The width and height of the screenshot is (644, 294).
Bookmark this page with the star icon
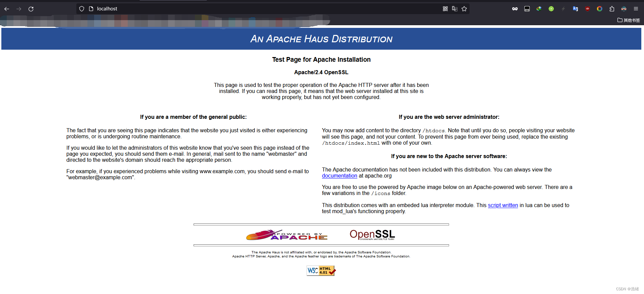[x=464, y=9]
